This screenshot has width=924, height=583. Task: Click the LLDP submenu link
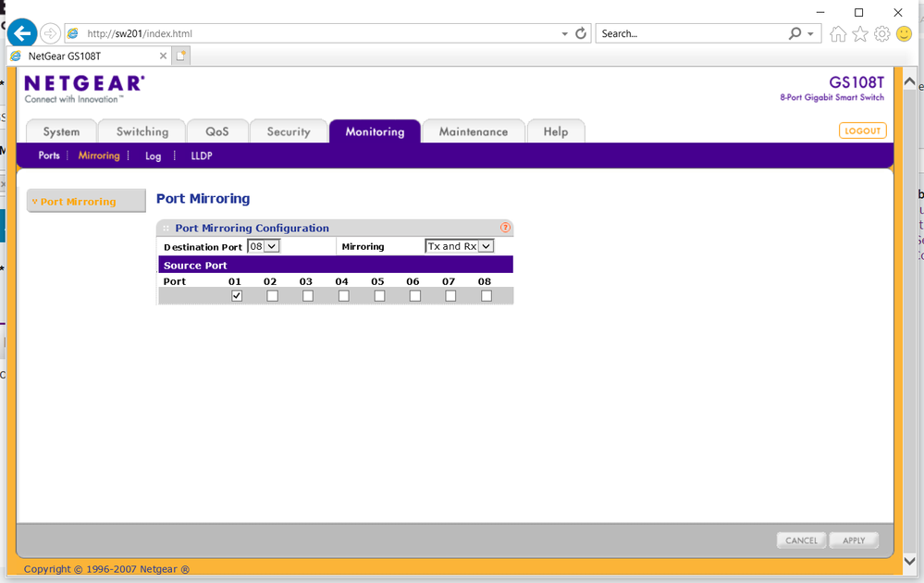click(x=202, y=155)
